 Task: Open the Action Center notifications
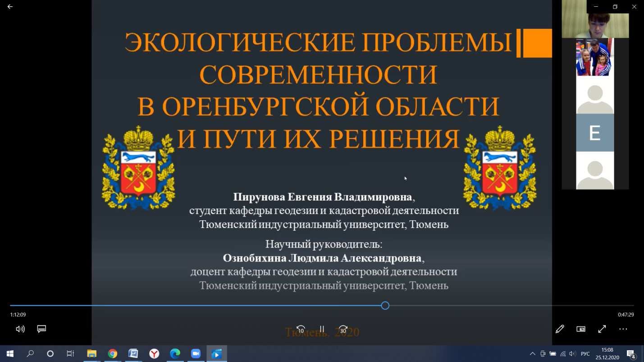click(x=631, y=354)
